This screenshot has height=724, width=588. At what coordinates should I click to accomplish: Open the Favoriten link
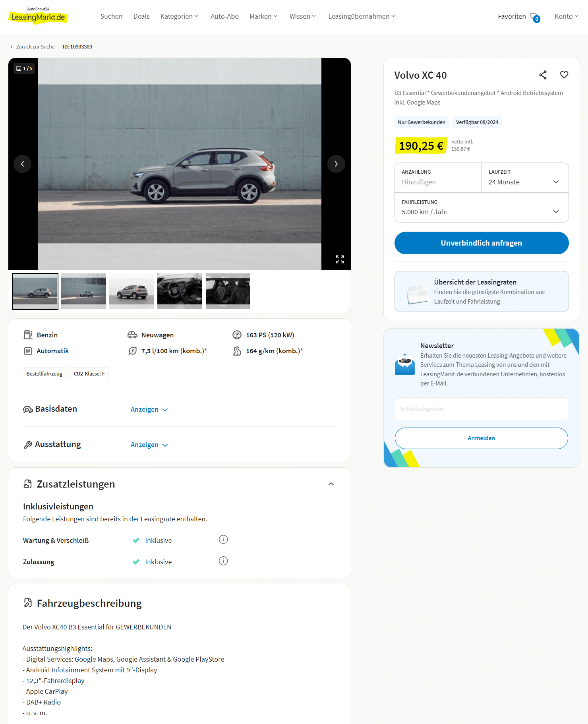coord(512,16)
